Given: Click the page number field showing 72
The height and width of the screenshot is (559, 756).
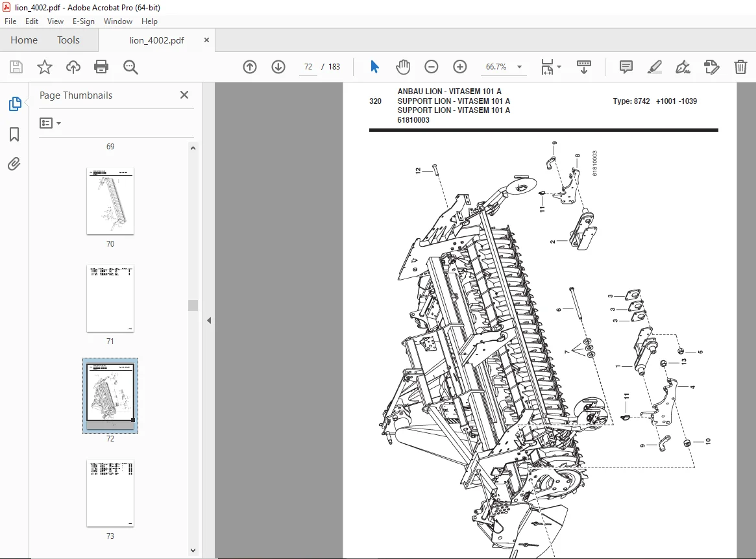Looking at the screenshot, I should (309, 67).
